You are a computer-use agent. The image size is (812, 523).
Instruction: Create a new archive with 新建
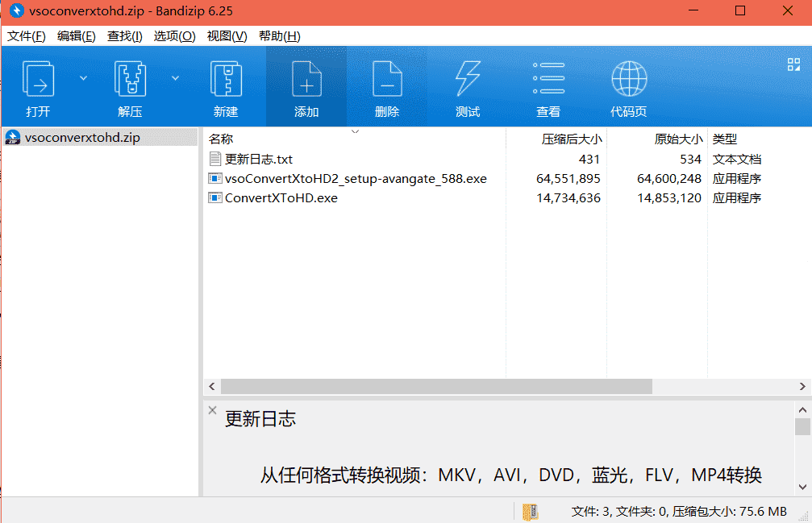226,87
